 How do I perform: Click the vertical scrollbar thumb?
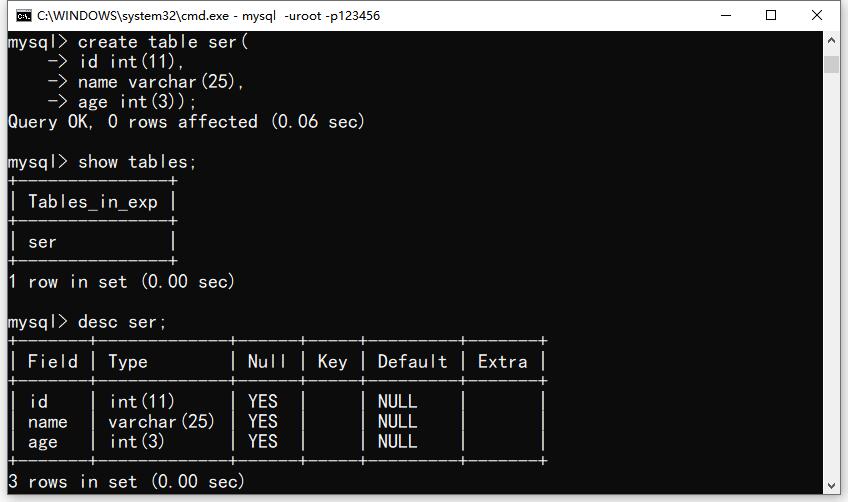pos(831,64)
